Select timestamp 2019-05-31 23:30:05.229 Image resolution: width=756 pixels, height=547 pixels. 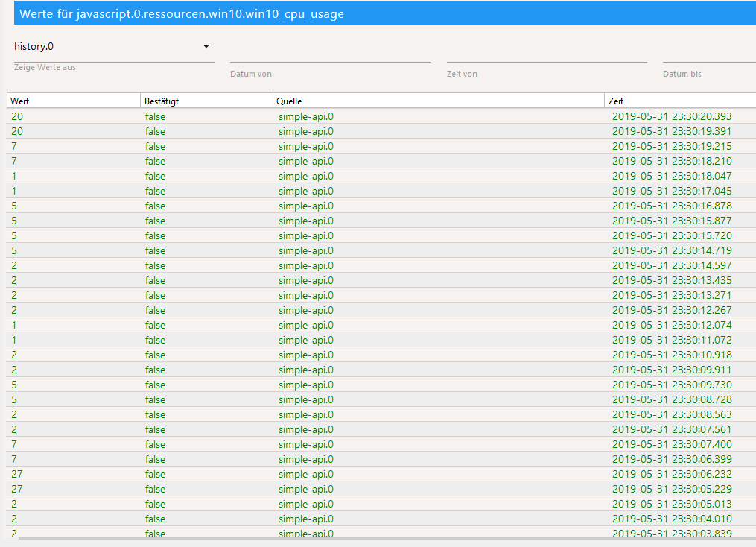coord(672,489)
